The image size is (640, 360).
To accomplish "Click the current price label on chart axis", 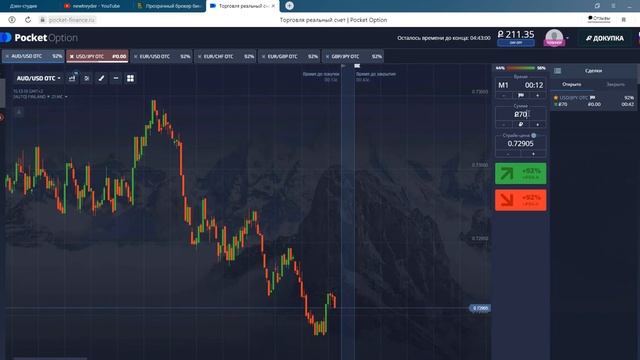I will (480, 308).
